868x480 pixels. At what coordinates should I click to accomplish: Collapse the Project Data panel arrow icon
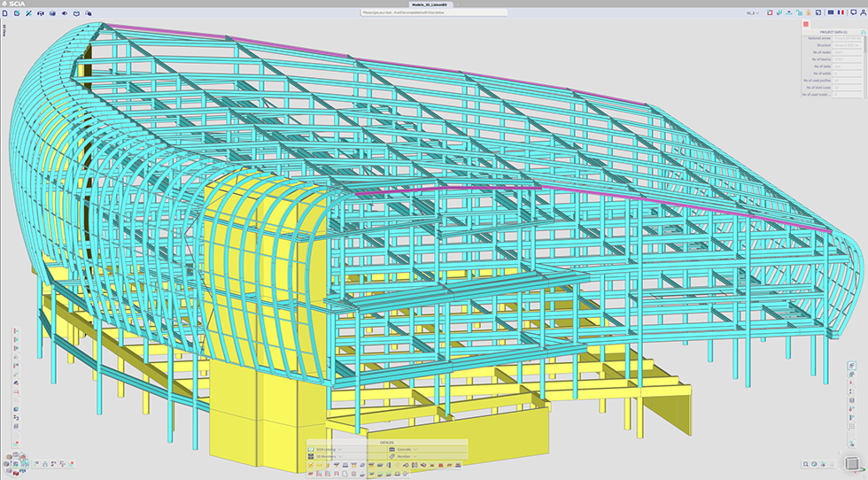(x=862, y=32)
